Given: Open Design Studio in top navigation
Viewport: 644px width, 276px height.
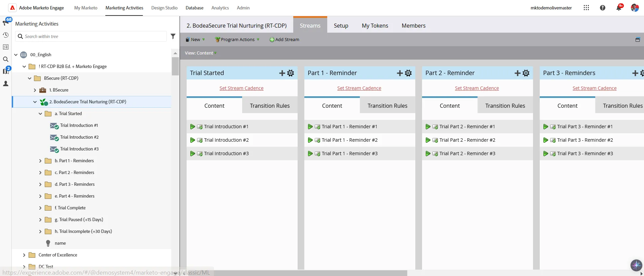Looking at the screenshot, I should (x=164, y=8).
